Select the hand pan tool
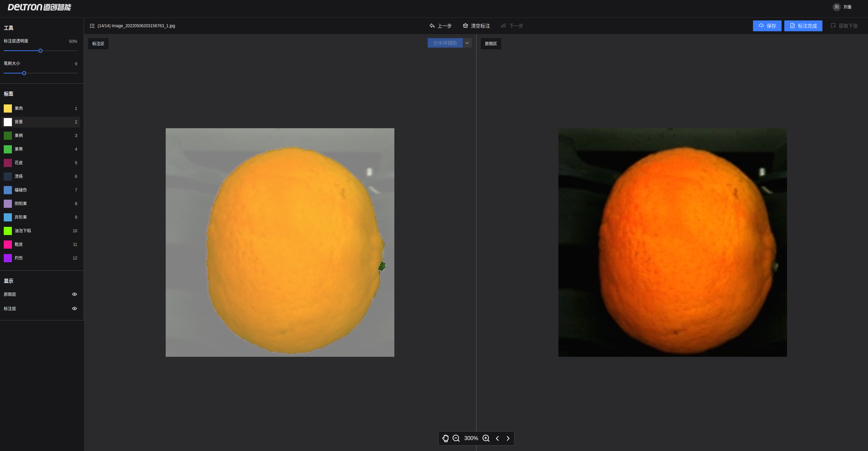 [445, 438]
